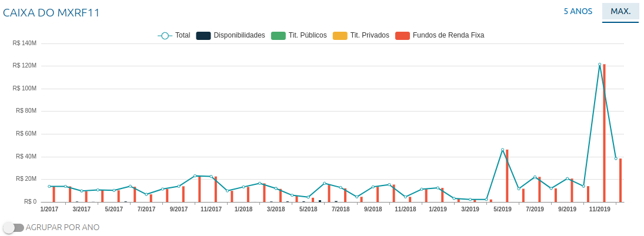Click the 5/2019 x-axis label
Screen dimensions: 644x236
(502, 209)
